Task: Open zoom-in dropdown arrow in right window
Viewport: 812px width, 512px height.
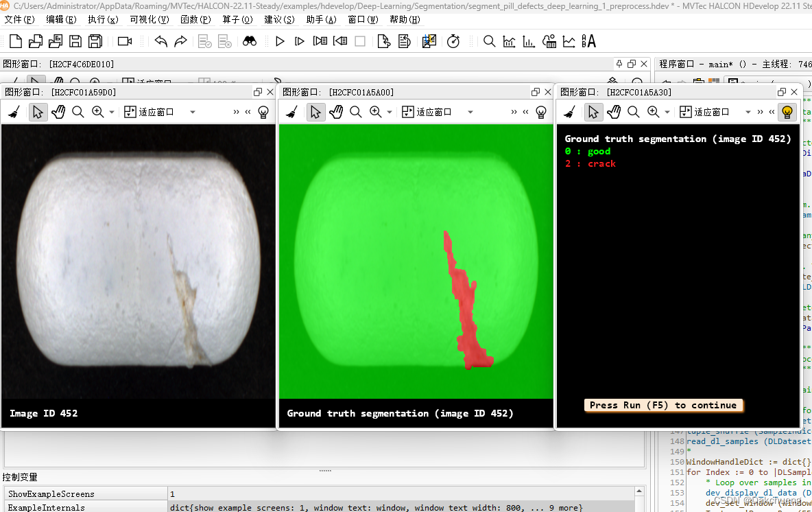Action: point(667,112)
